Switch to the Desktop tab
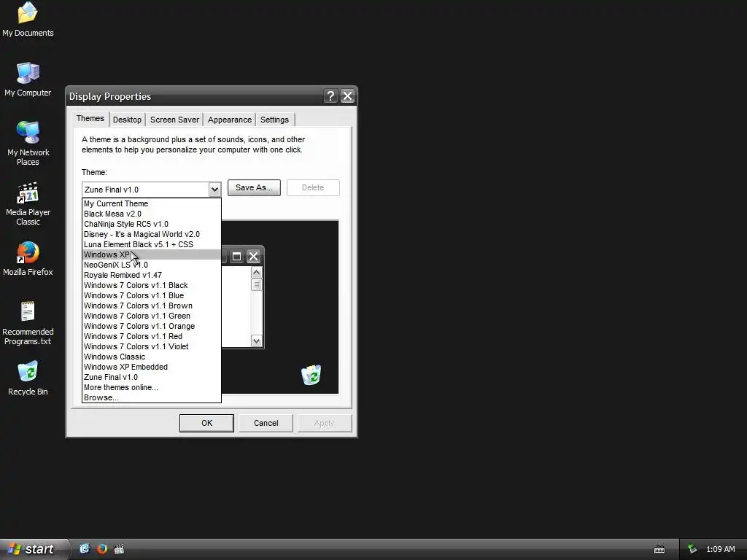This screenshot has width=747, height=560. pos(127,120)
